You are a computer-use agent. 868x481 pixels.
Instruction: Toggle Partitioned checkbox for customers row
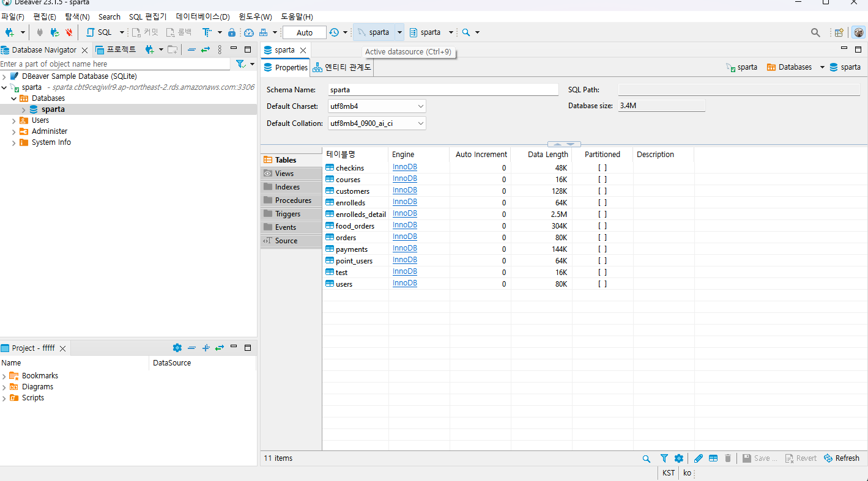[x=603, y=191]
